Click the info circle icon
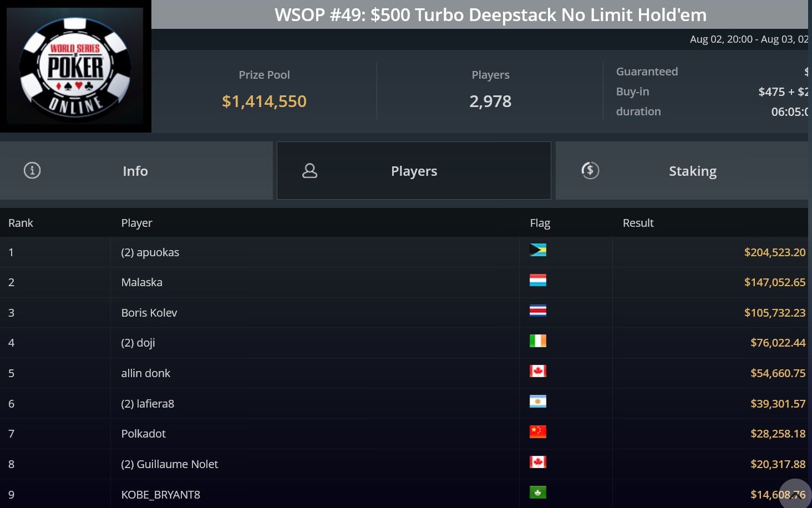Viewport: 812px width, 508px height. click(32, 170)
